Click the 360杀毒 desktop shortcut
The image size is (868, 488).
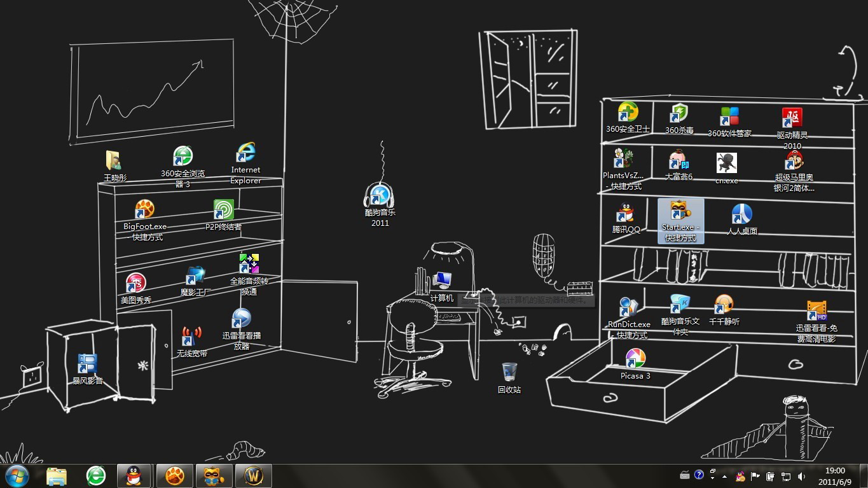pos(679,119)
